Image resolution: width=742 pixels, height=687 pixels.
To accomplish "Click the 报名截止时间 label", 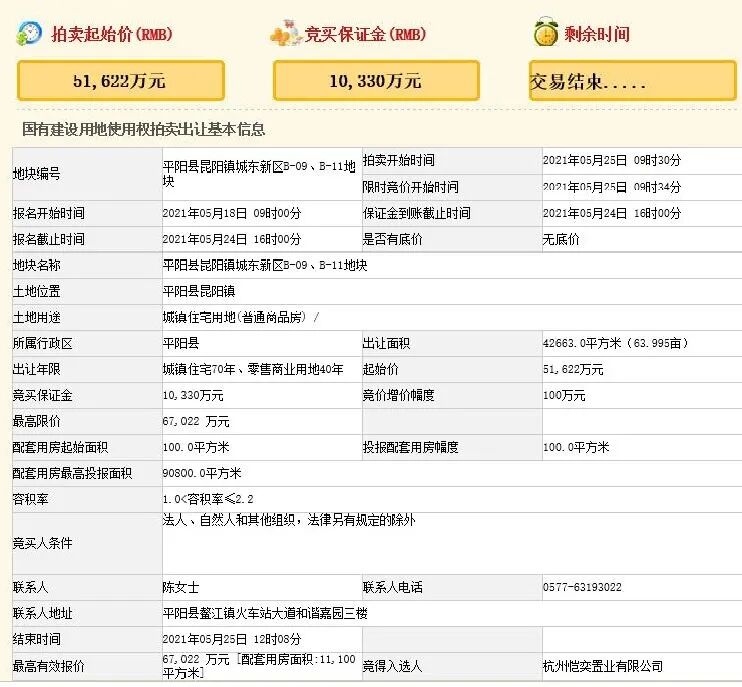I will point(49,239).
